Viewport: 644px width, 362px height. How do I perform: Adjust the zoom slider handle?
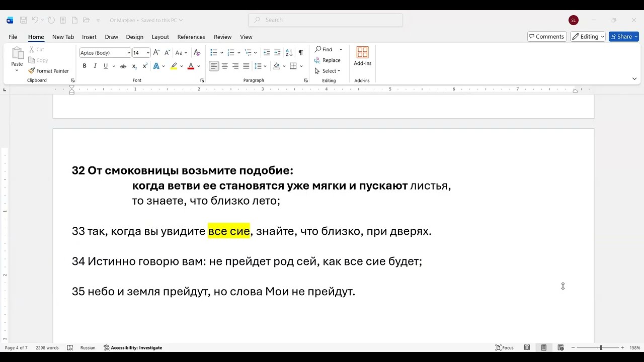coord(600,347)
